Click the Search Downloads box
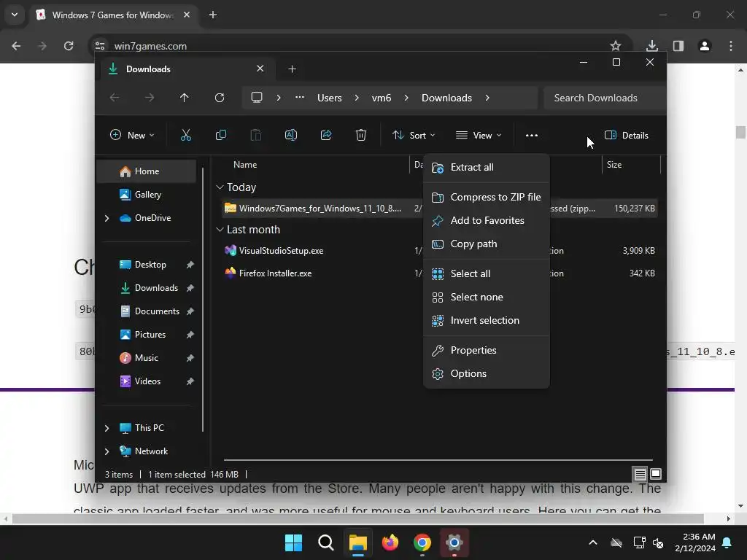The width and height of the screenshot is (747, 560). coord(604,98)
